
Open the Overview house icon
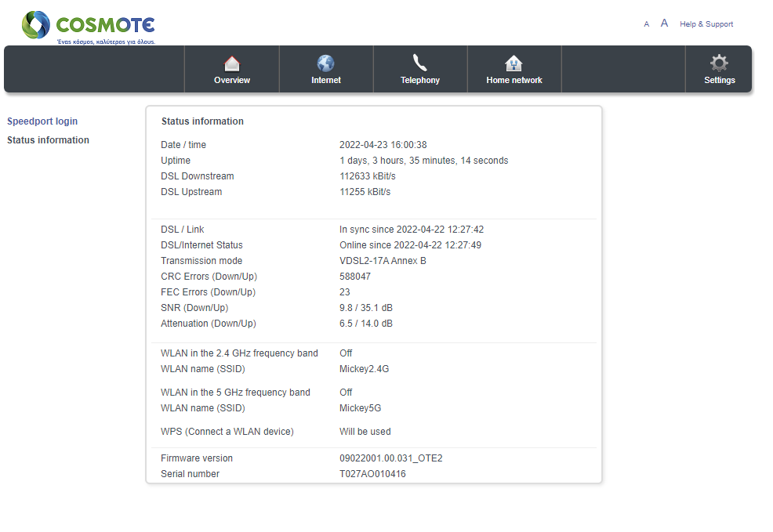232,63
